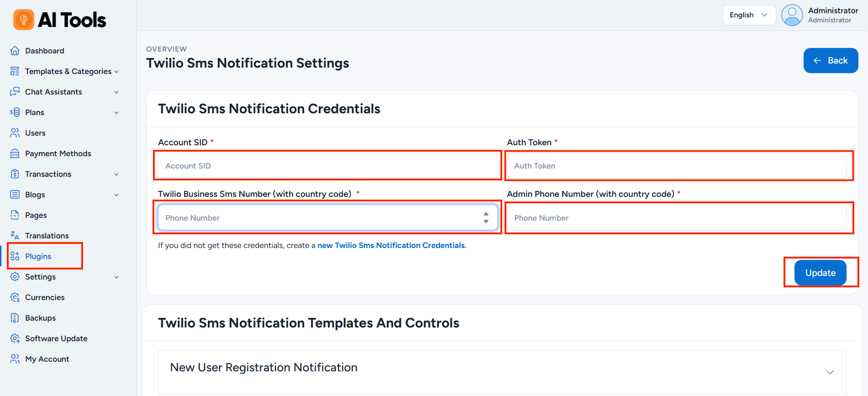Click the Chat Assistants icon
The image size is (868, 396).
(15, 92)
